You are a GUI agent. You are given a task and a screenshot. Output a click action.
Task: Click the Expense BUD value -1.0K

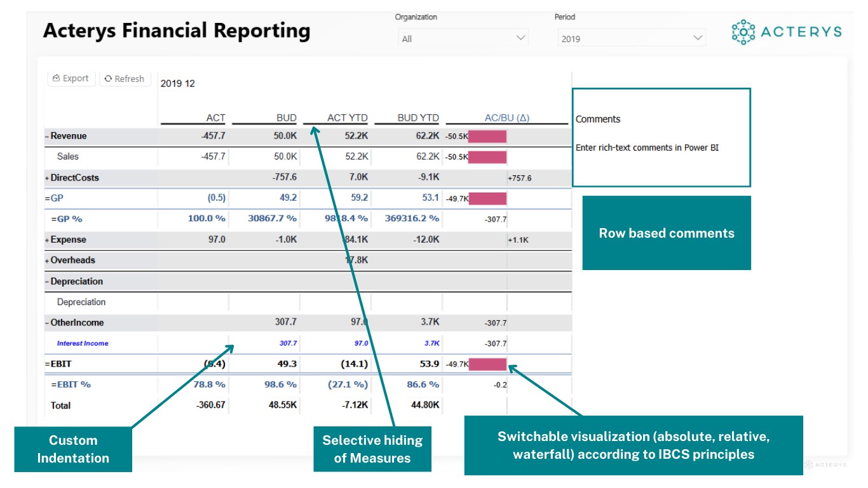point(287,240)
